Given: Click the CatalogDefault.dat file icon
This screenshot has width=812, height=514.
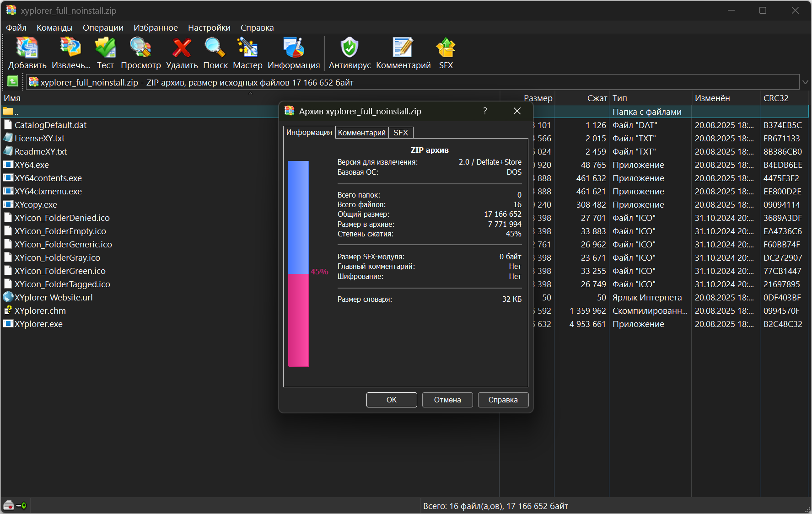Looking at the screenshot, I should tap(8, 124).
